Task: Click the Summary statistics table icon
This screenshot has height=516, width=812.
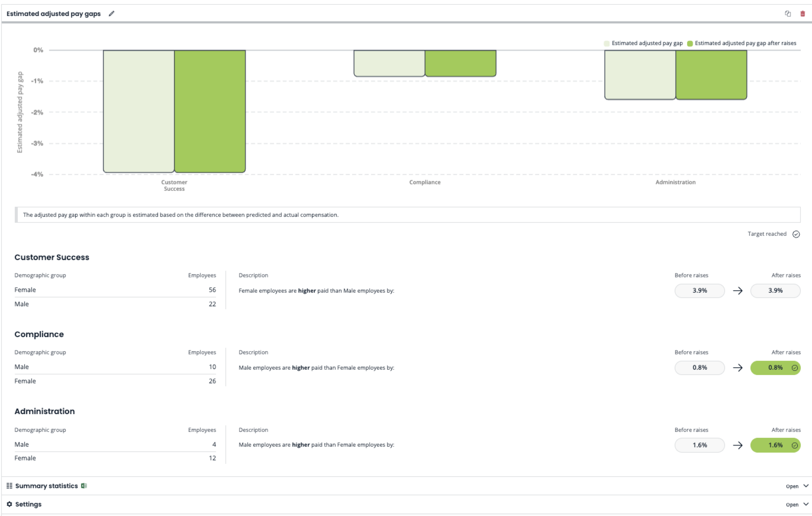Action: pyautogui.click(x=9, y=485)
